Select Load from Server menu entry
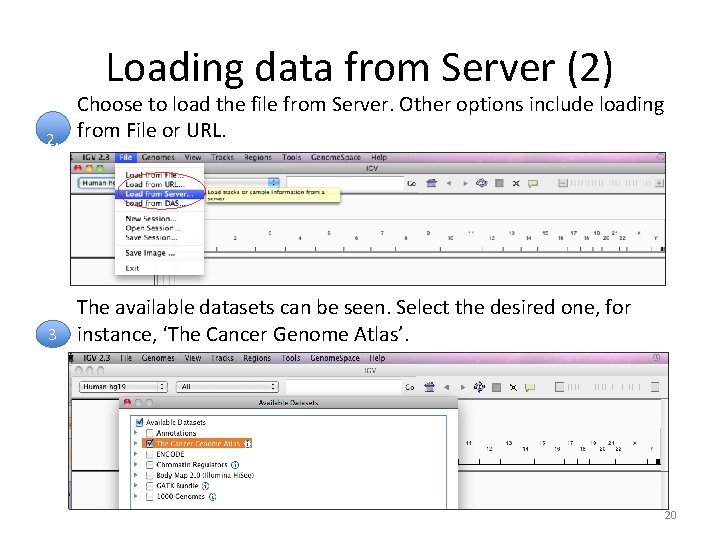720x540 pixels. [159, 194]
